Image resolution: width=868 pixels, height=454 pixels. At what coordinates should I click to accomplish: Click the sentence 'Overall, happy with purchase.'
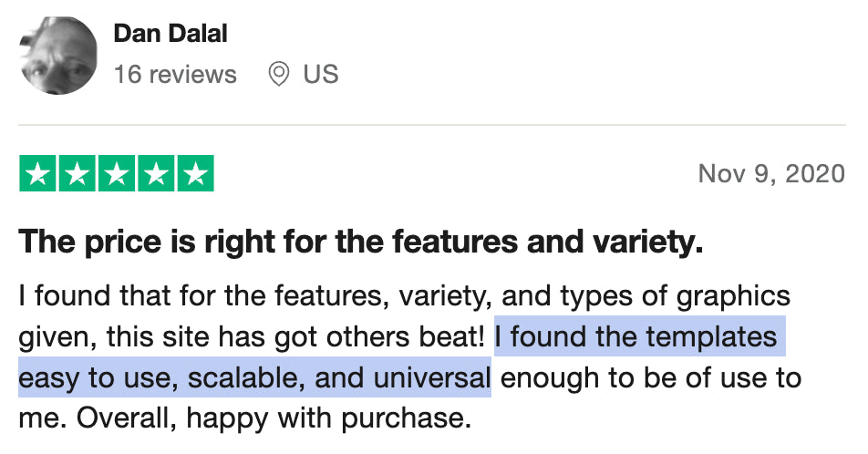coord(274,419)
